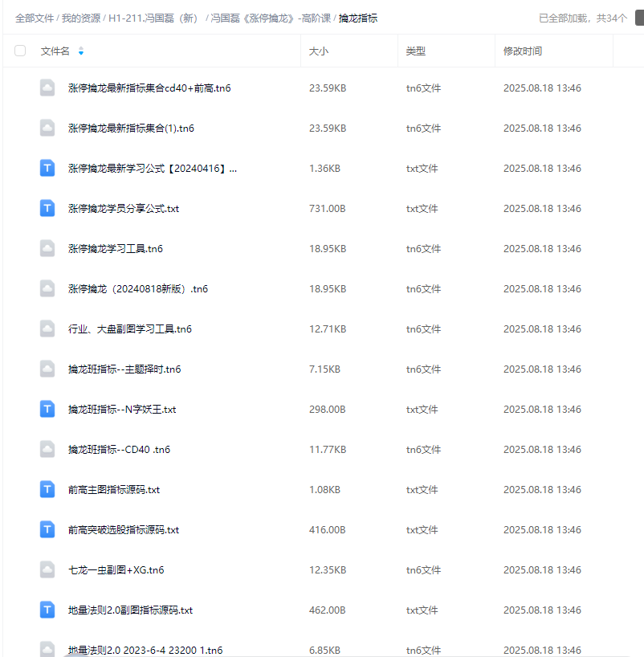Click the file icon for 行业、大盘副图学习工具.tn6
Screen dimensions: 644x657
(x=47, y=328)
